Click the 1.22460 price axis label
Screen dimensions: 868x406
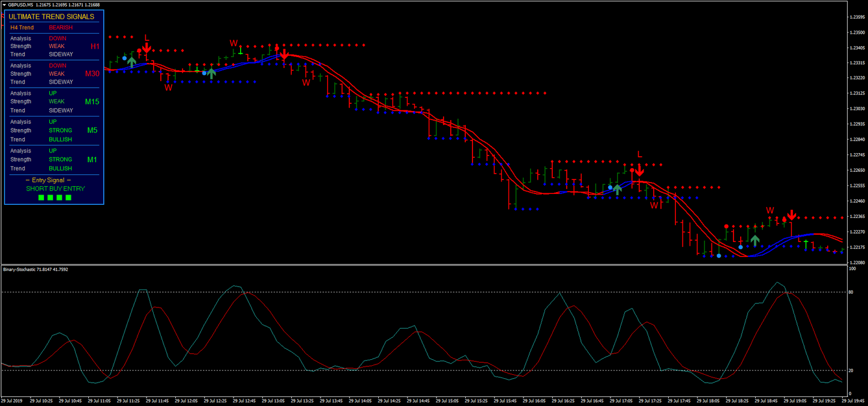[x=857, y=201]
